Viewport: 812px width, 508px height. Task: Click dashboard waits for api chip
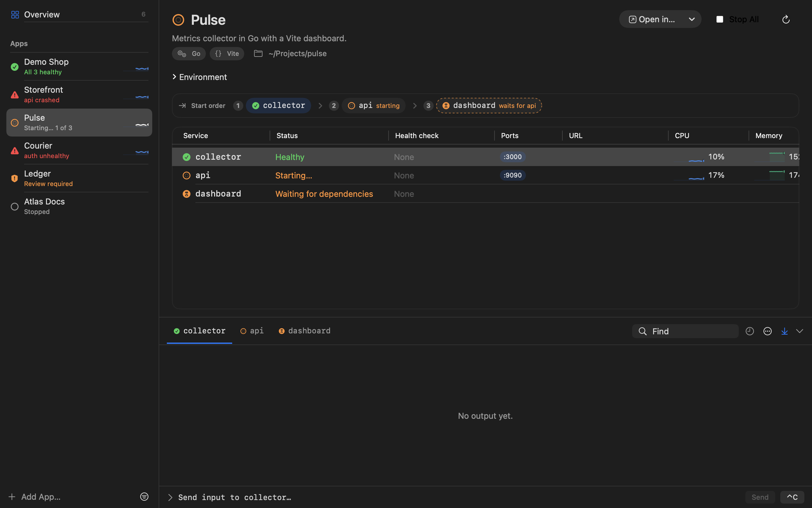489,105
